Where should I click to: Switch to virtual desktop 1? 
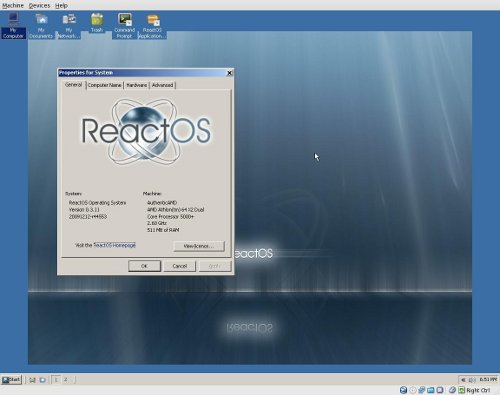point(56,380)
